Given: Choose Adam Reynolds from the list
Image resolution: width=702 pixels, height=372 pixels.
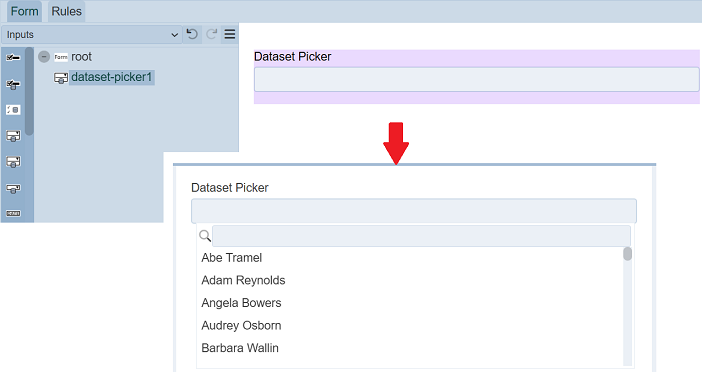Looking at the screenshot, I should (x=243, y=280).
